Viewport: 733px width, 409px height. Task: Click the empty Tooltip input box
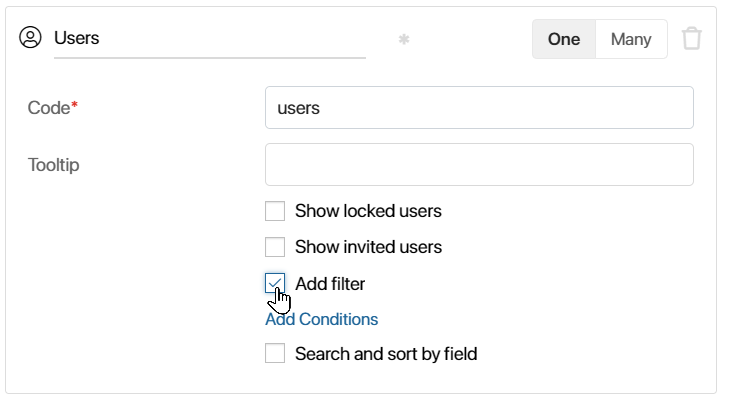tap(479, 165)
